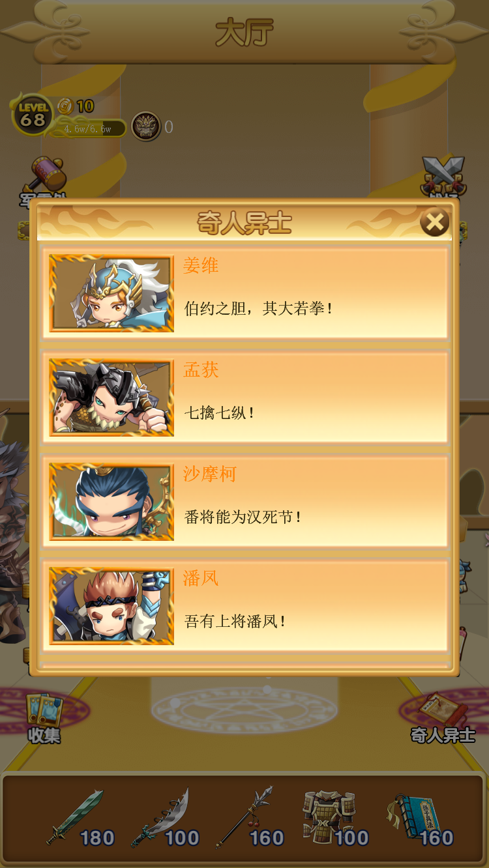The height and width of the screenshot is (868, 489).
Task: Tap the experience progress bar
Action: 89,129
